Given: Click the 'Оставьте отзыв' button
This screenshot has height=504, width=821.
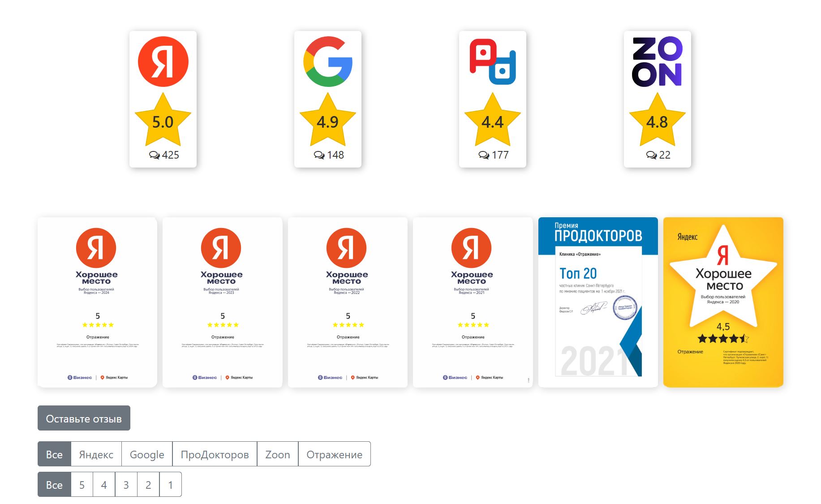Looking at the screenshot, I should point(84,418).
